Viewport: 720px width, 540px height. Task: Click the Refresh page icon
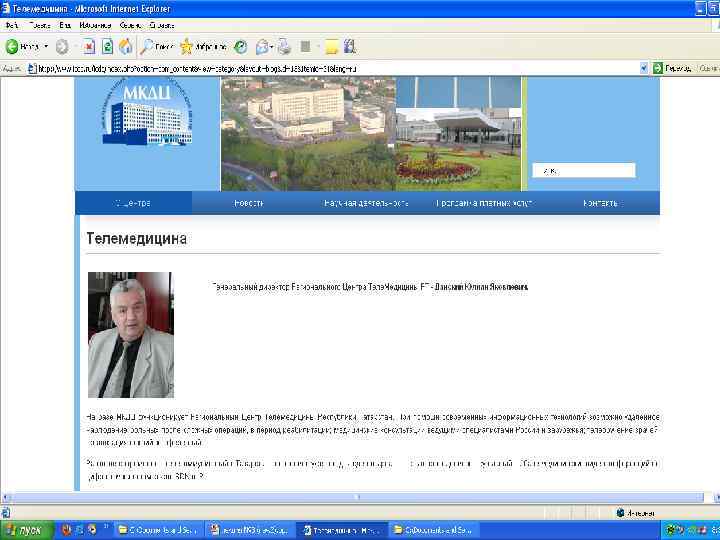tap(107, 46)
